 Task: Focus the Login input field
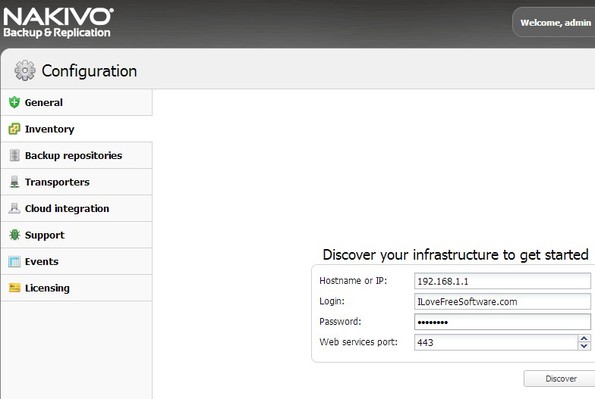[502, 302]
